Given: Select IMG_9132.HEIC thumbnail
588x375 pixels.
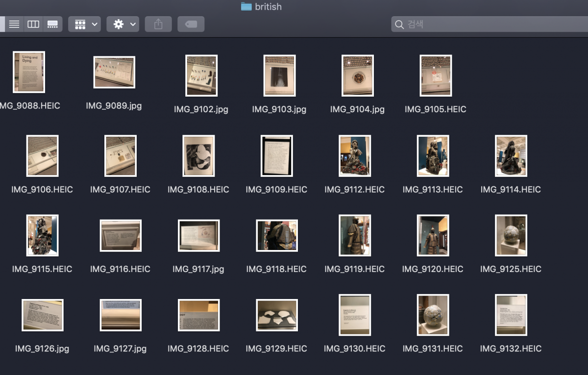Looking at the screenshot, I should (x=511, y=315).
